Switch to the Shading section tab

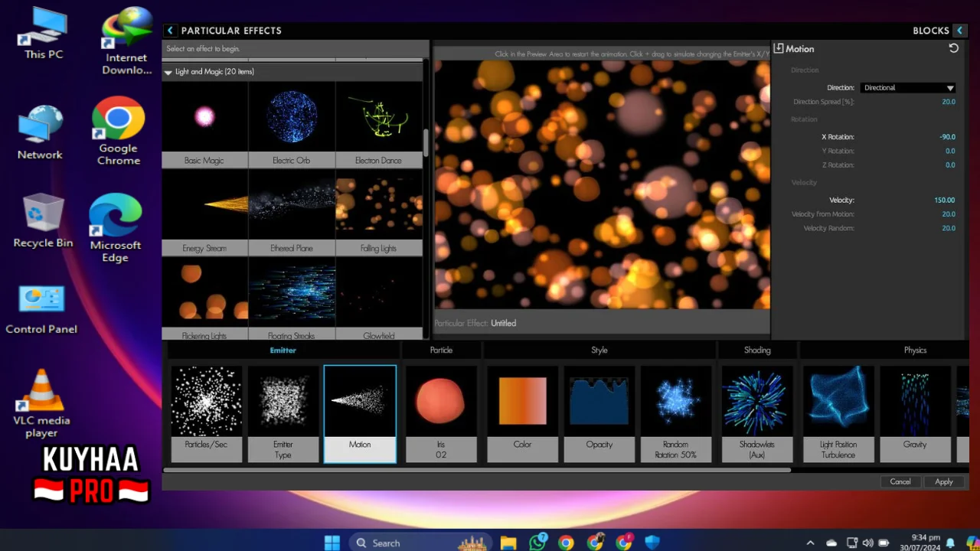pyautogui.click(x=757, y=350)
